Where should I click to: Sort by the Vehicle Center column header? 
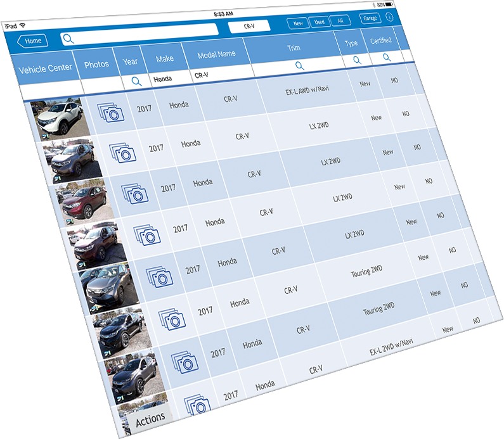coord(45,68)
